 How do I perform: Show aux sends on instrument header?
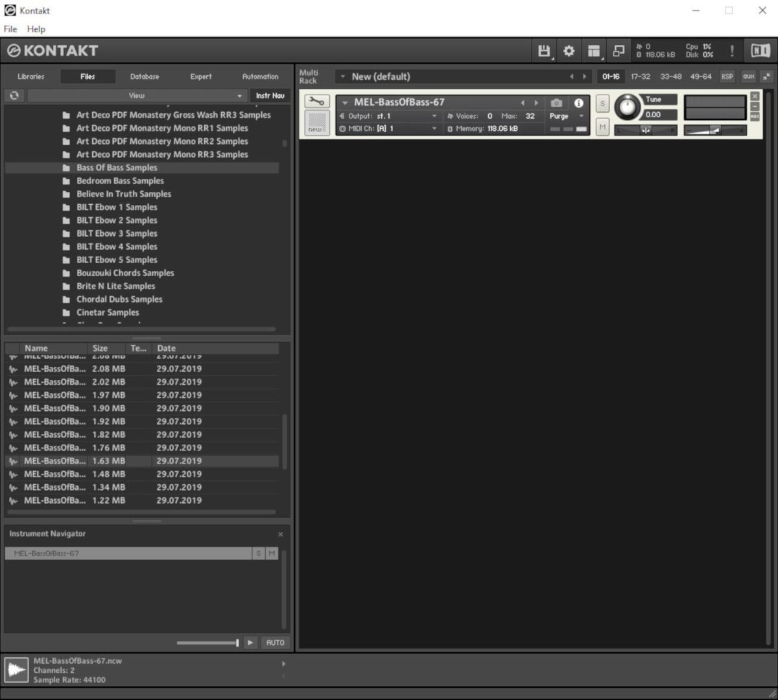(755, 117)
